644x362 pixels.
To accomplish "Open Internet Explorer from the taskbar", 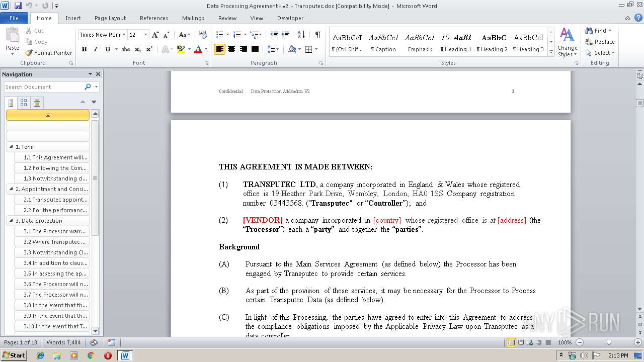I will 40,355.
